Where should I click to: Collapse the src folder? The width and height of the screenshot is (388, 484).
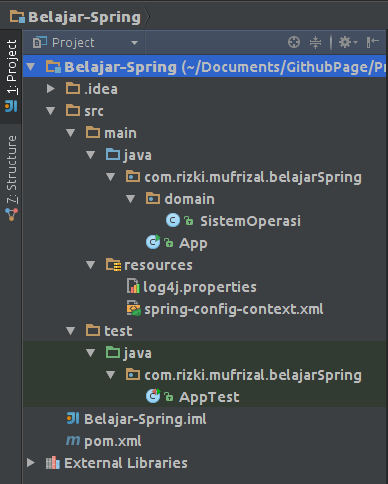tap(51, 111)
